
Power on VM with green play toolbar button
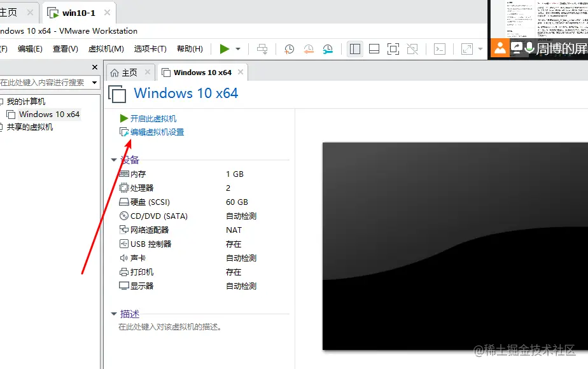224,49
